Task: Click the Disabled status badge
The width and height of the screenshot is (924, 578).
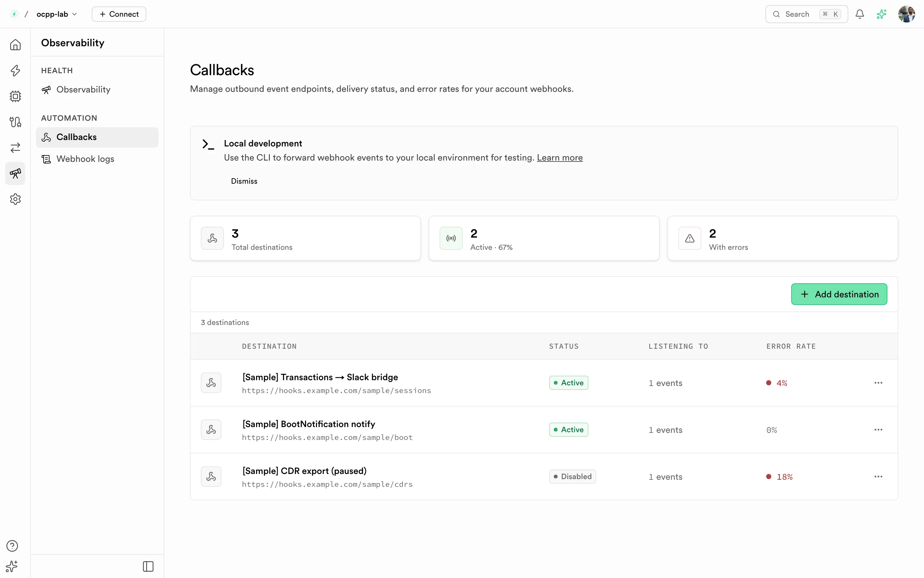Action: pos(572,476)
